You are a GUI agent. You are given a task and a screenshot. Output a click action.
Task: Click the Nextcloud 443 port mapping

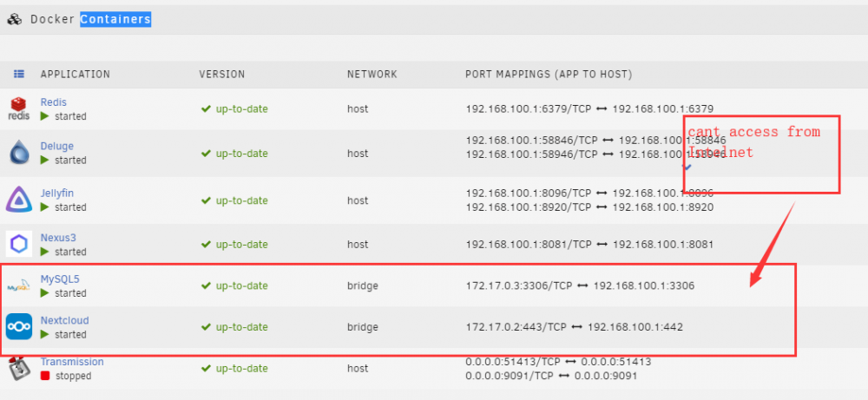(x=575, y=327)
